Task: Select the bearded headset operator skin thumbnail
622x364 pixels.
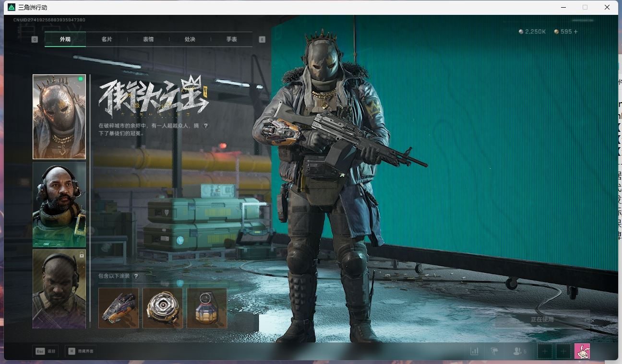Action: point(59,204)
